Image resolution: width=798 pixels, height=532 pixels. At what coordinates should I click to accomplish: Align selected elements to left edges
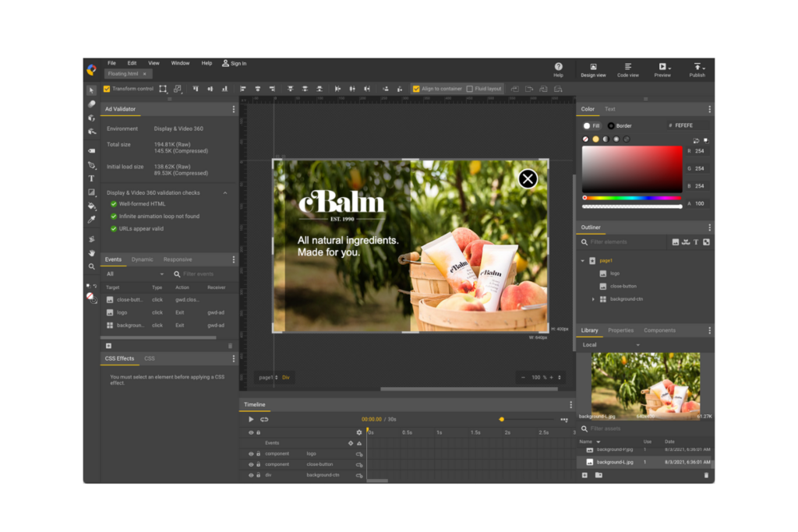(243, 89)
